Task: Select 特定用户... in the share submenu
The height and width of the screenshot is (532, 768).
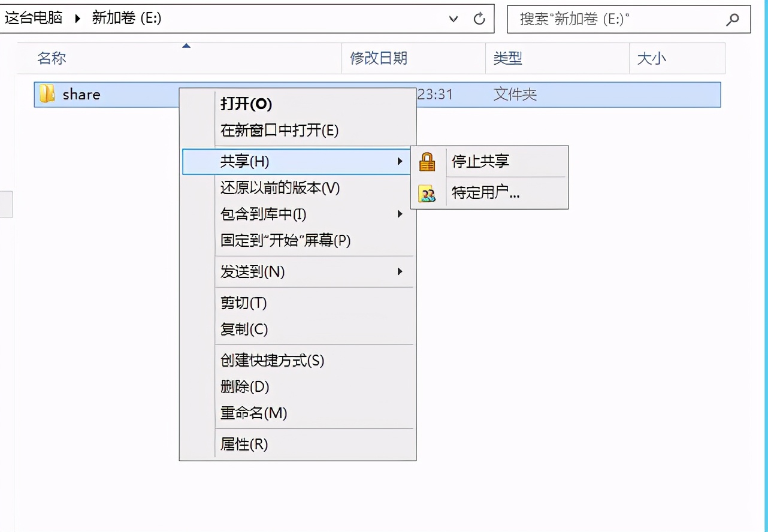Action: (x=485, y=193)
